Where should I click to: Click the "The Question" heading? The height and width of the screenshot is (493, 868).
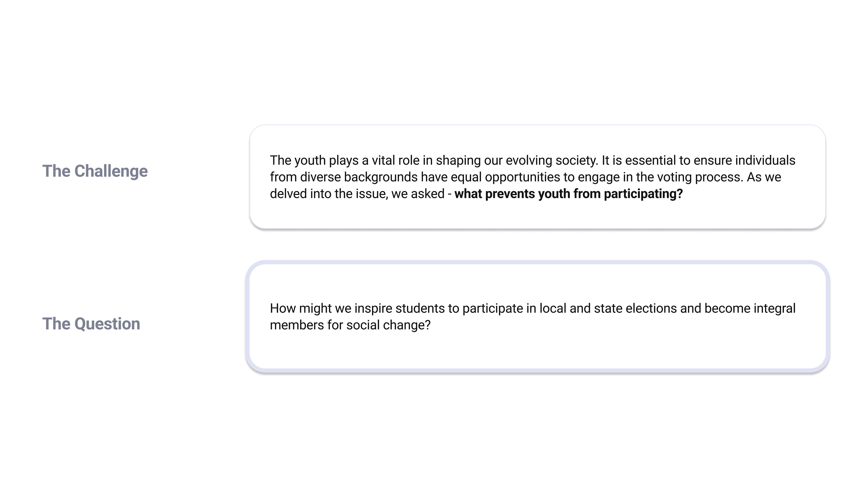[91, 324]
